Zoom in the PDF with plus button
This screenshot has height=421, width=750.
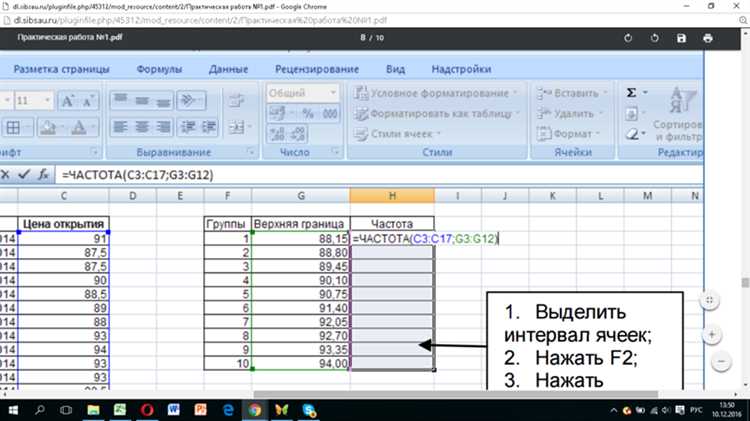coord(712,334)
